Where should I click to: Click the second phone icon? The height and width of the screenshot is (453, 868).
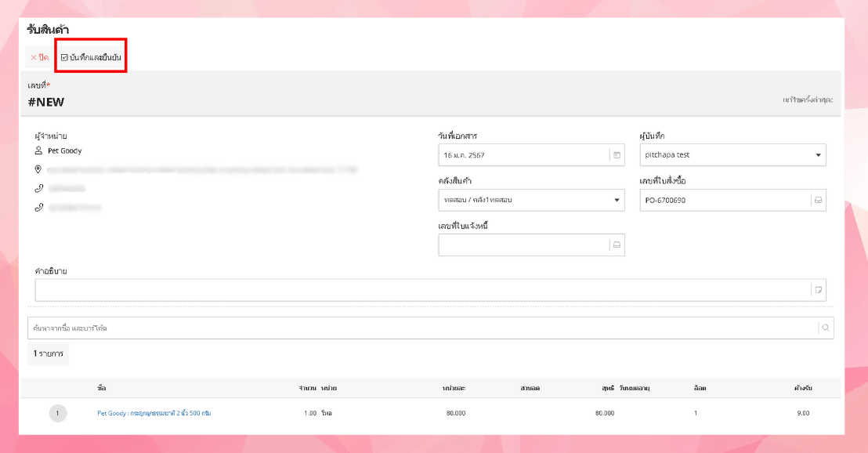38,207
